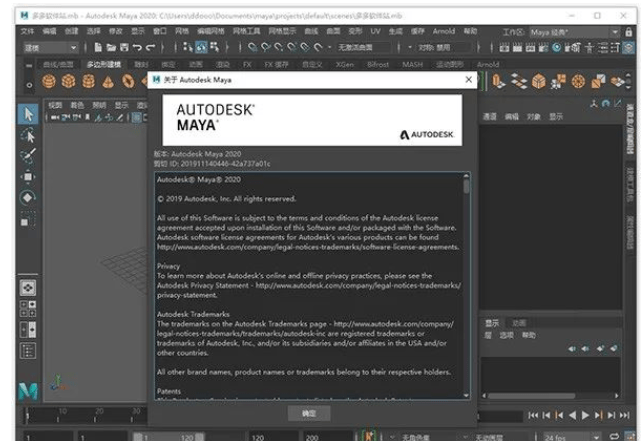This screenshot has width=643, height=441.
Task: Open the Hypershade round blue icon
Action: point(556,48)
